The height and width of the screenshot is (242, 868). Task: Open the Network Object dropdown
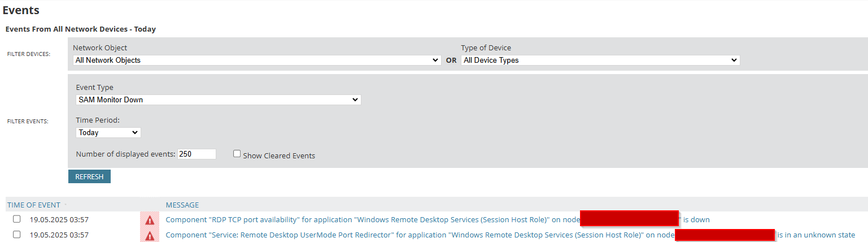(x=257, y=60)
